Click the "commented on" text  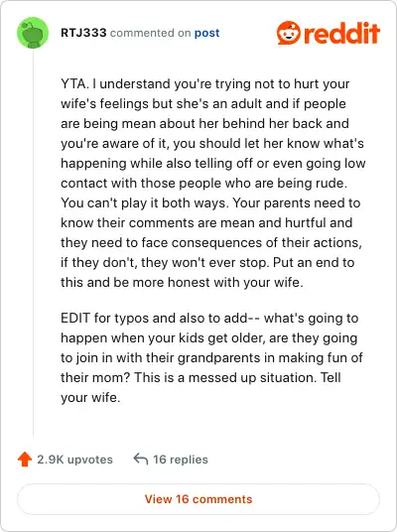[150, 33]
